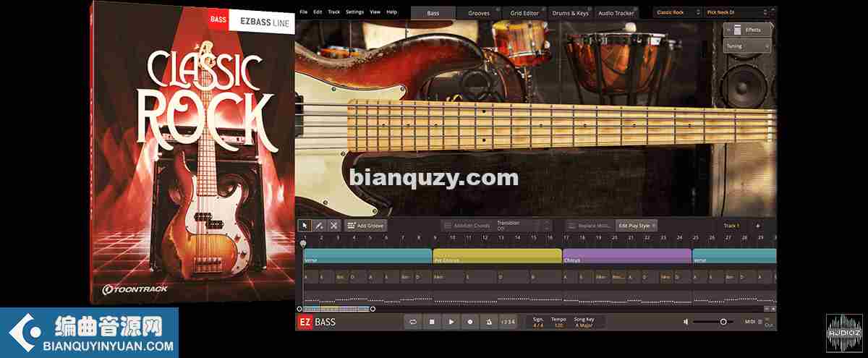Select the Track 1 tab
This screenshot has height=358, width=868.
(731, 226)
